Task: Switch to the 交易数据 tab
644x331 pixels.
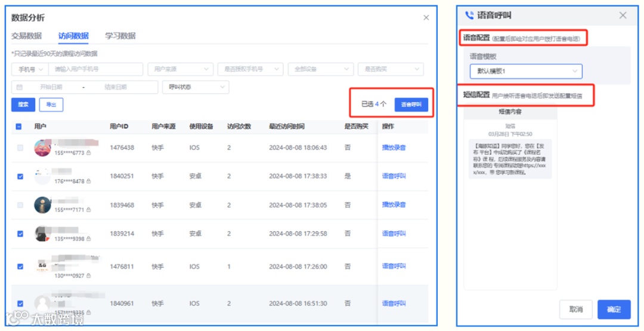Action: (27, 36)
